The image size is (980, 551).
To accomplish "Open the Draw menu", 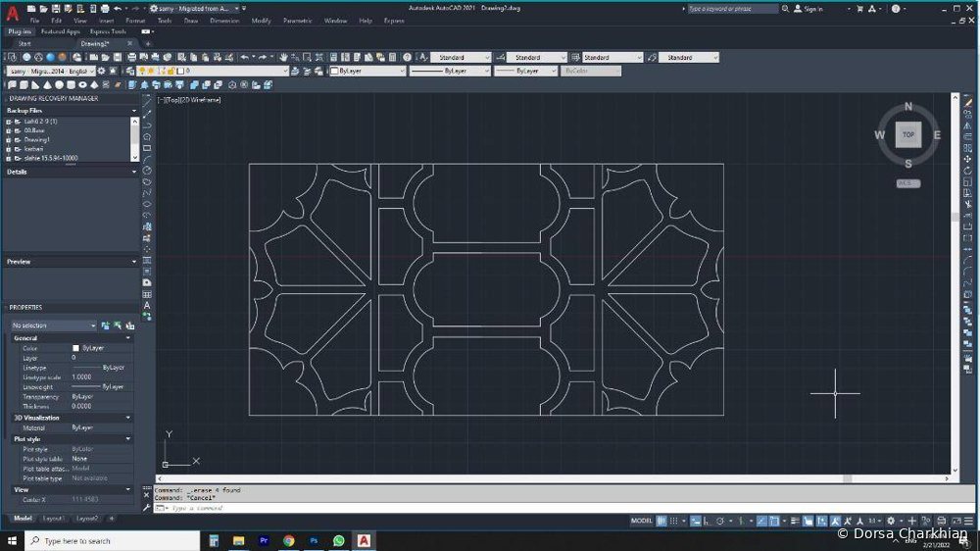I will coord(191,21).
